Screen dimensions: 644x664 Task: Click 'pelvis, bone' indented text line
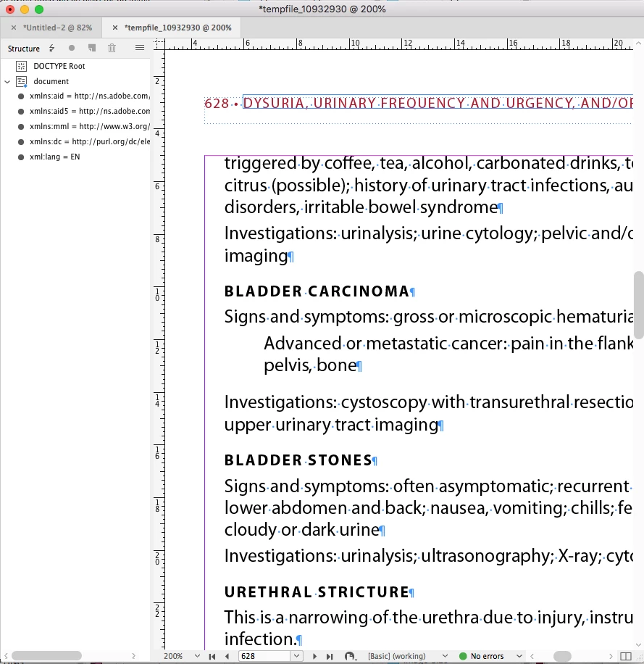point(310,365)
